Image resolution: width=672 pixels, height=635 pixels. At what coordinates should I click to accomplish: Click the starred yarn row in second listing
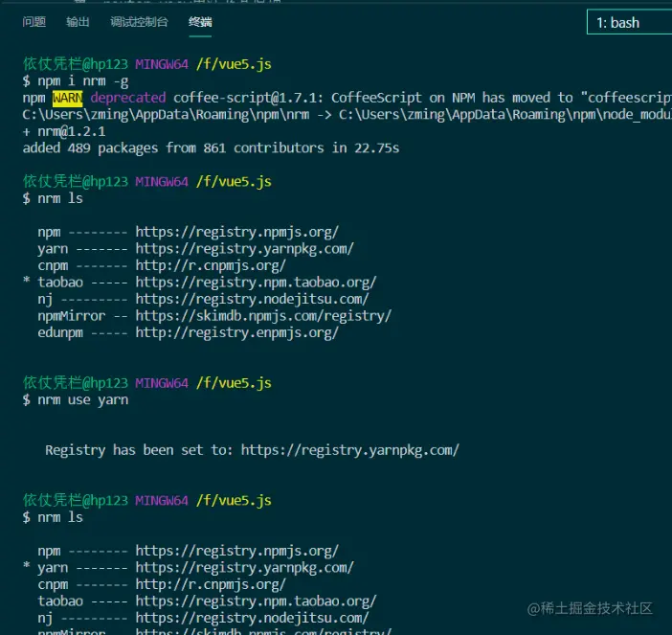(189, 568)
